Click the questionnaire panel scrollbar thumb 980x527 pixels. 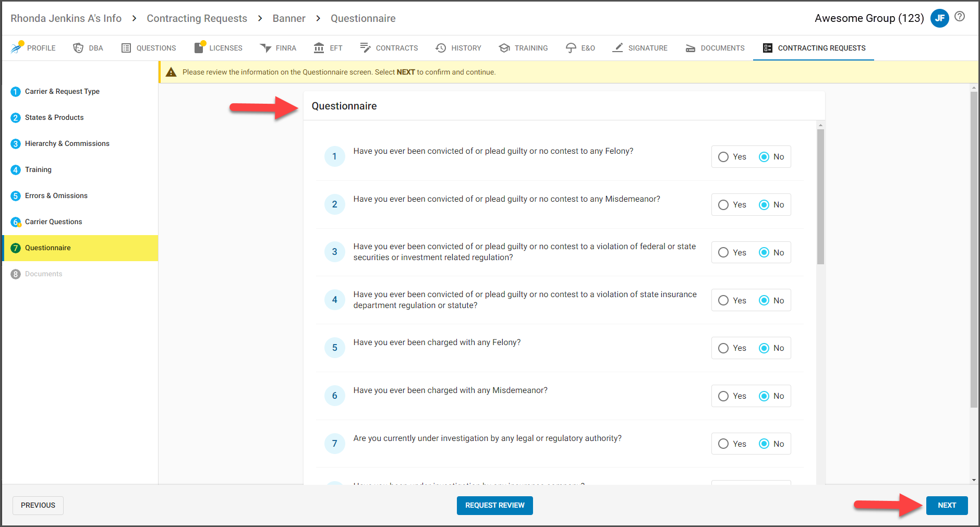(820, 197)
